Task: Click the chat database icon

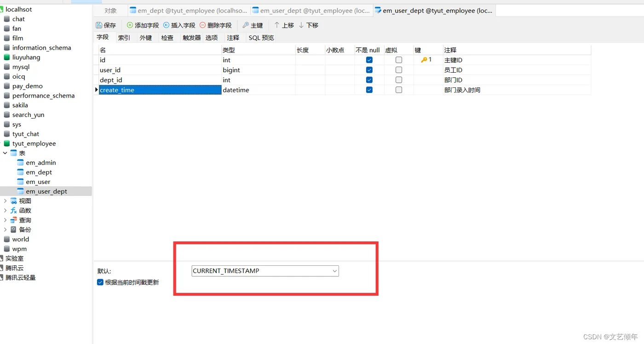Action: click(x=7, y=19)
